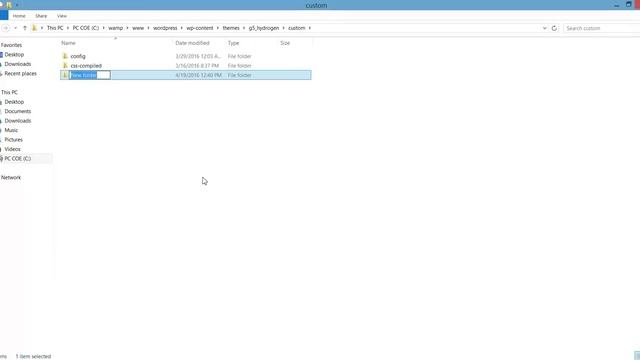The width and height of the screenshot is (640, 360).
Task: Go up one folder level arrow
Action: point(25,28)
